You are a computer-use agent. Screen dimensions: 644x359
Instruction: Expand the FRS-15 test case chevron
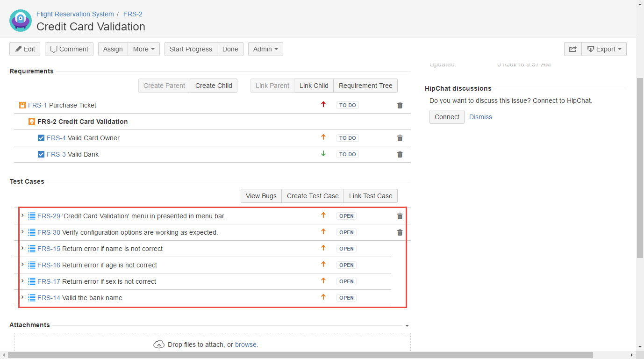point(22,248)
